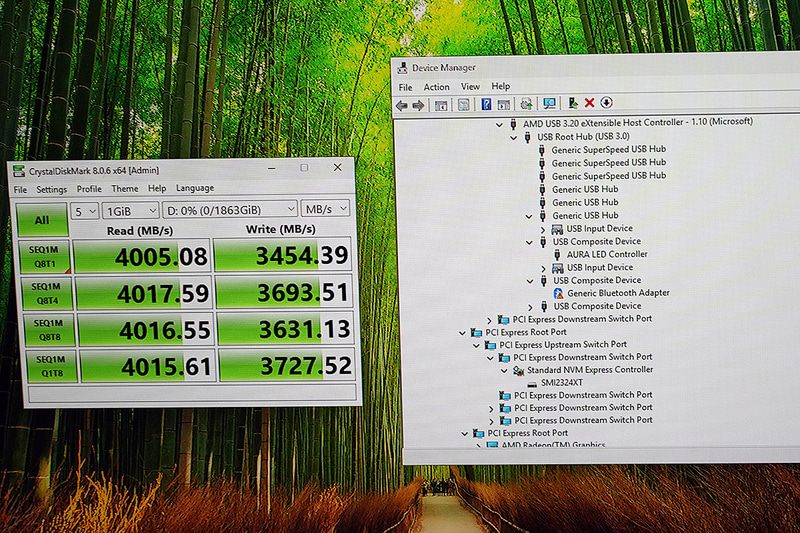Click Scan for hardware changes monitor icon

pyautogui.click(x=549, y=104)
